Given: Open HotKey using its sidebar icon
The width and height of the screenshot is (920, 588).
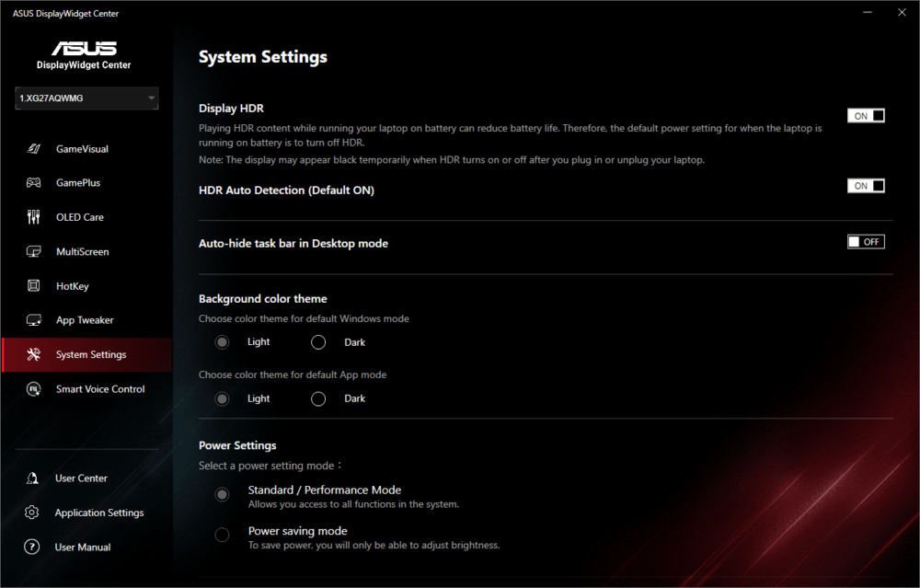Looking at the screenshot, I should pos(34,286).
